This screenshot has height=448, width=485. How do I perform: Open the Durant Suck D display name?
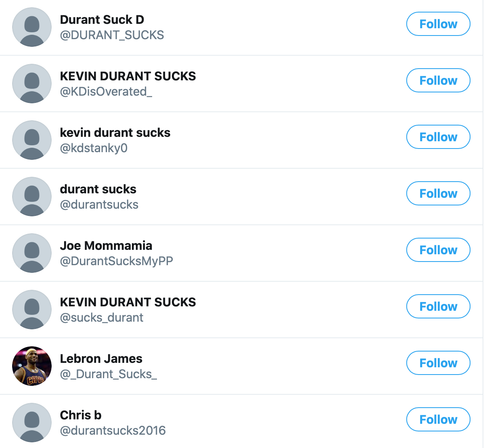click(x=102, y=19)
